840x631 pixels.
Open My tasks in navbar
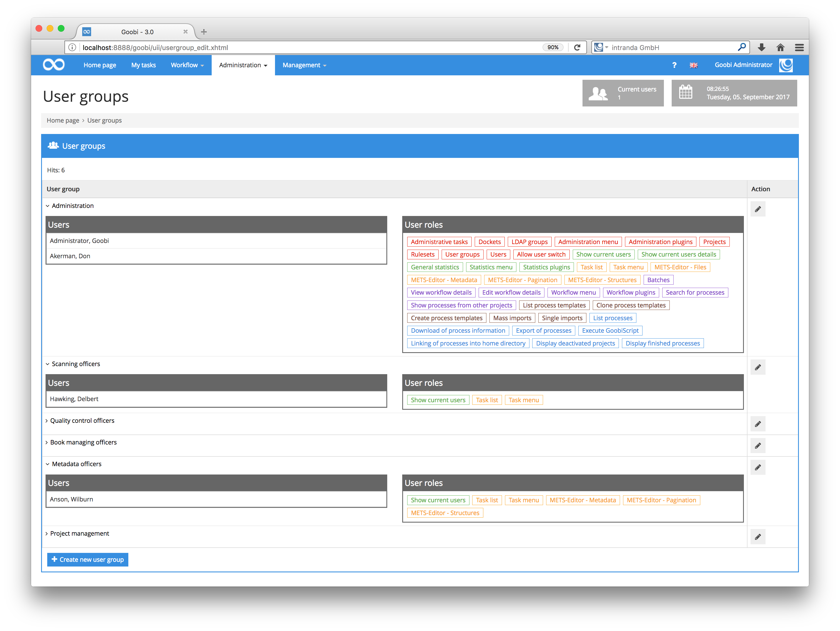[144, 65]
